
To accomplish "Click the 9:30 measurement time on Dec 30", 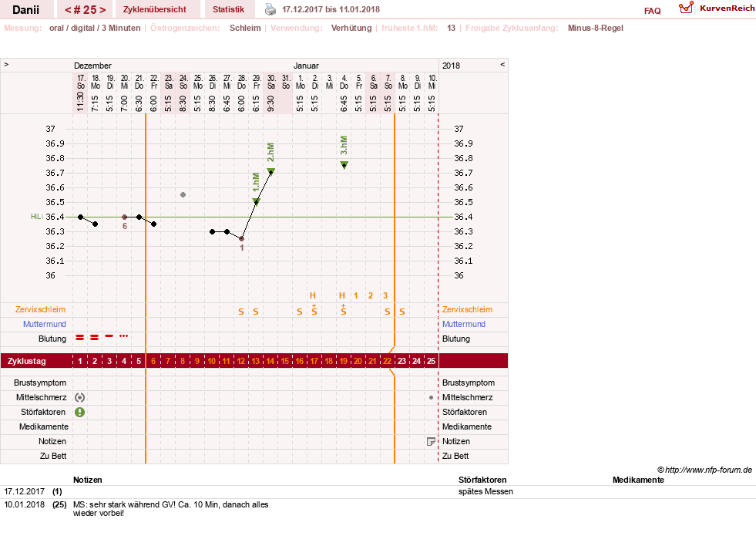I will coord(270,103).
